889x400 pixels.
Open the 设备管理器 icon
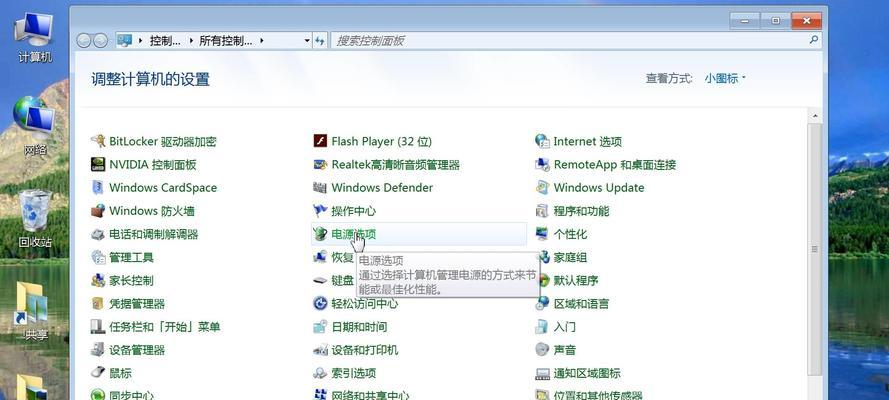pos(98,350)
